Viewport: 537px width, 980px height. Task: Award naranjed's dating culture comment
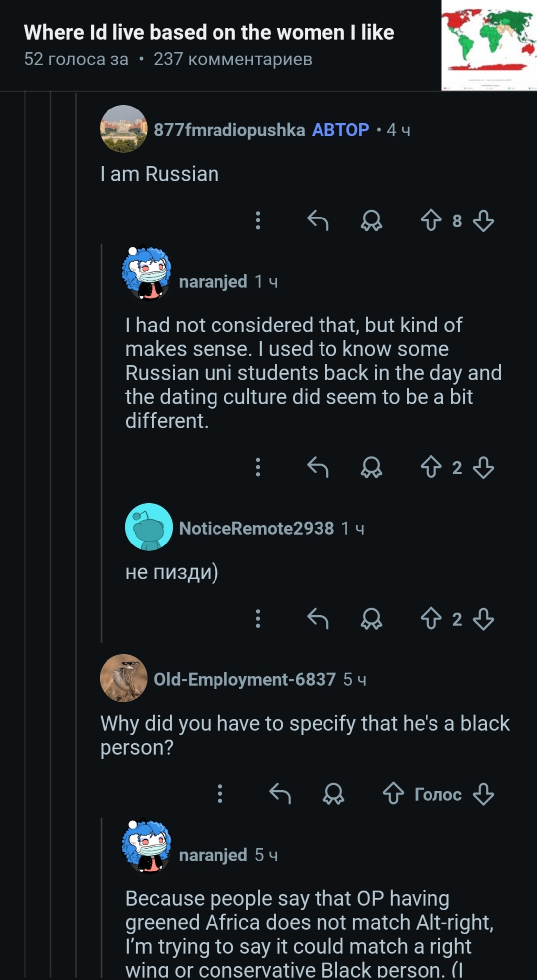(x=371, y=467)
